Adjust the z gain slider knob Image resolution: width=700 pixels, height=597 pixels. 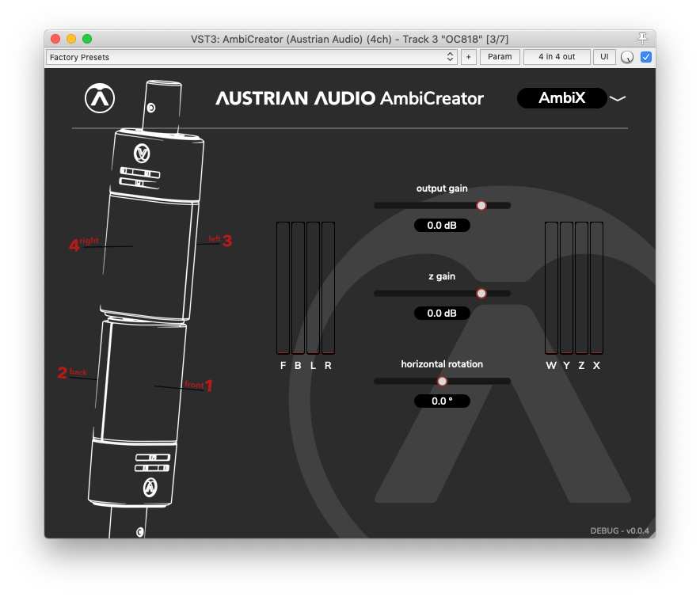pyautogui.click(x=481, y=294)
